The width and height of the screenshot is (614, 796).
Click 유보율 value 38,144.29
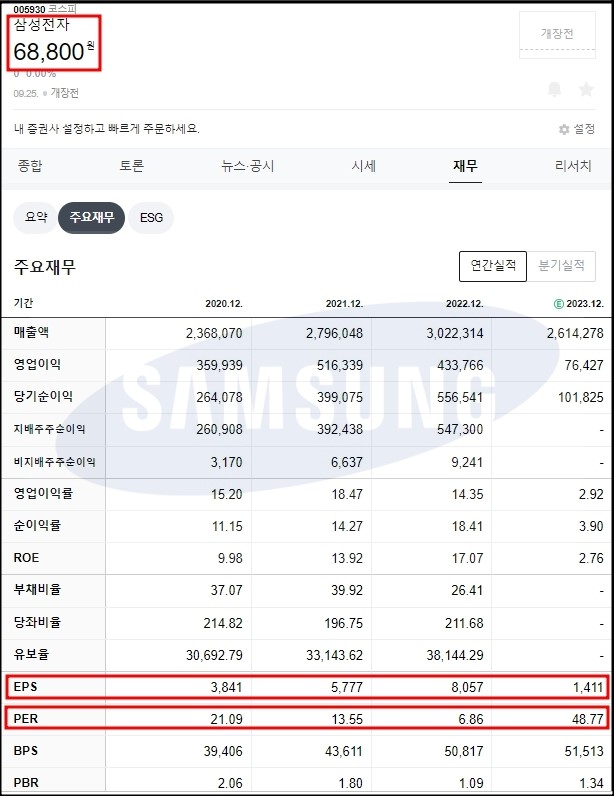click(x=455, y=655)
